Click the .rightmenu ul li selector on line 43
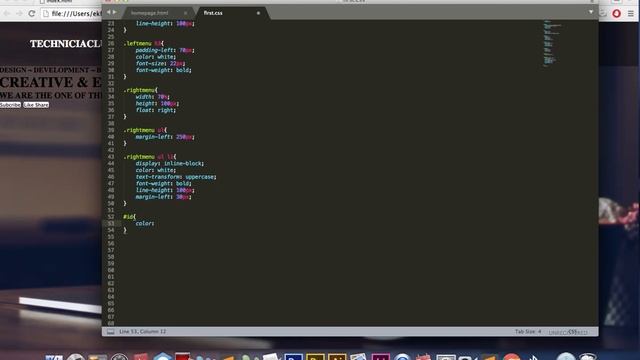This screenshot has height=360, width=640. point(149,157)
